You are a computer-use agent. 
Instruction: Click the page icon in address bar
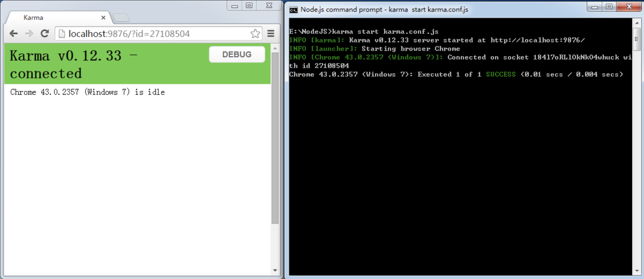point(62,34)
